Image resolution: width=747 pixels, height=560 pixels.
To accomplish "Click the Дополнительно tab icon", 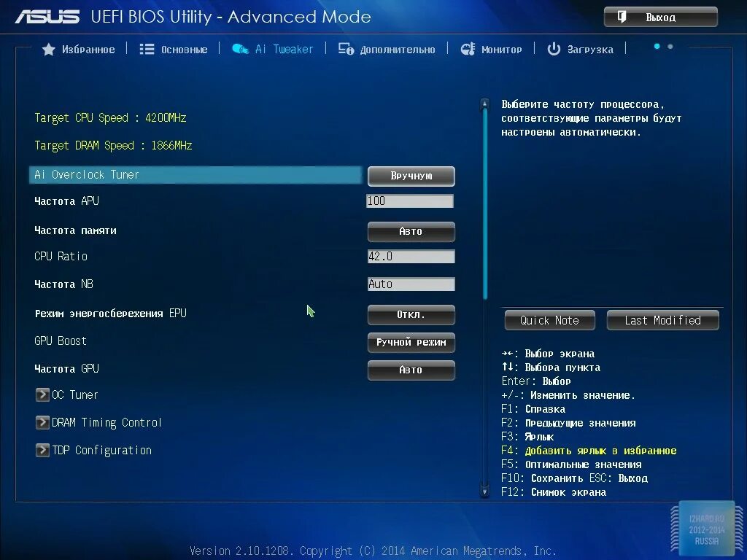I will point(346,49).
